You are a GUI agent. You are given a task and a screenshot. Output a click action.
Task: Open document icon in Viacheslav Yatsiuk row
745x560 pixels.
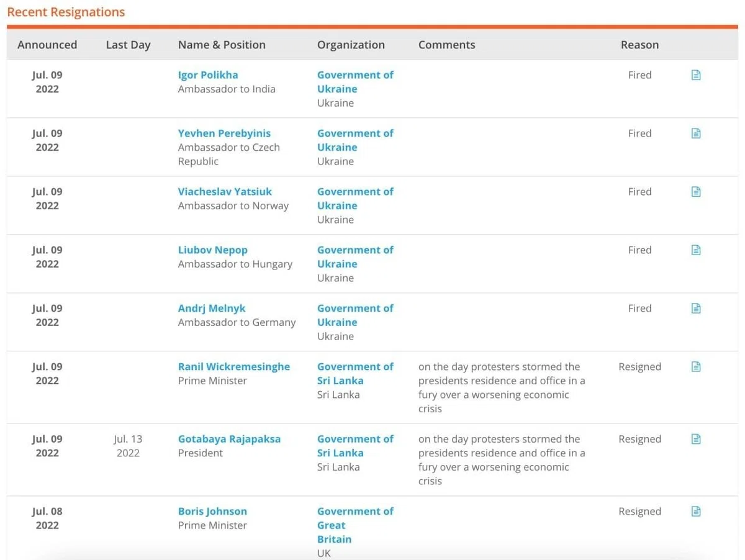696,192
